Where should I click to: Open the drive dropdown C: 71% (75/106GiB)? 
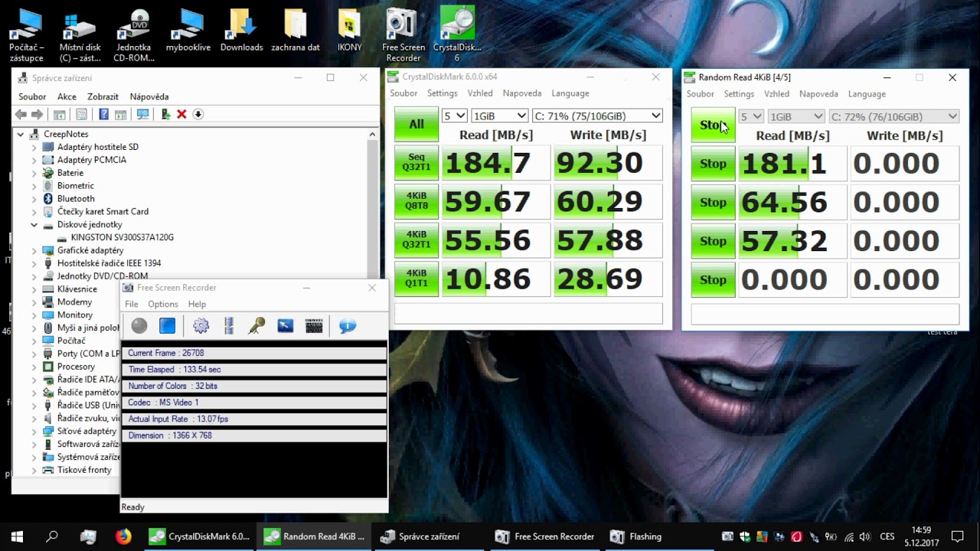point(597,116)
